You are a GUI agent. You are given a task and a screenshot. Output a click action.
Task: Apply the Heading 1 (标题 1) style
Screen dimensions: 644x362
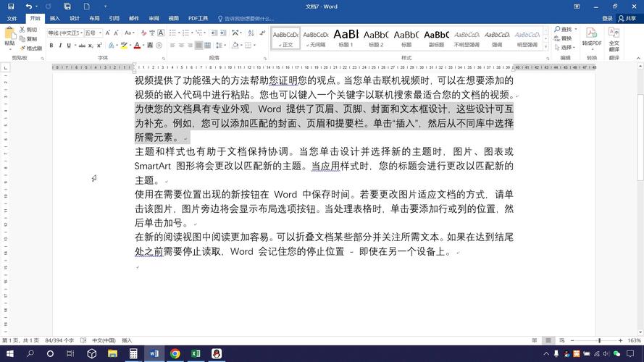pos(346,38)
